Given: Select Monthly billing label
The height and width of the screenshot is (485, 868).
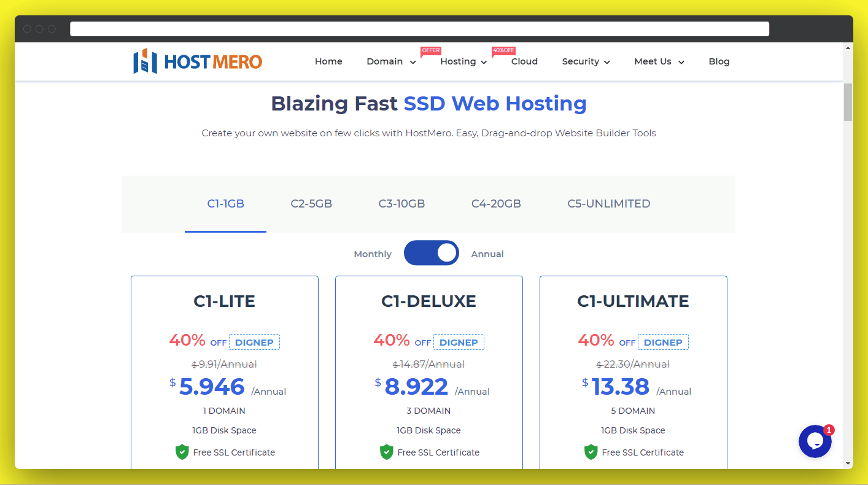Looking at the screenshot, I should pos(373,254).
